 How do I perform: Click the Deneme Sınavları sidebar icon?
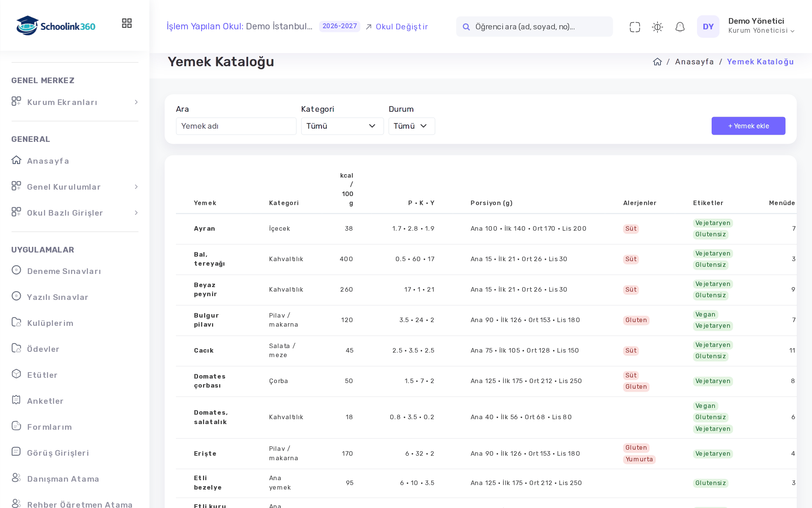coord(16,270)
